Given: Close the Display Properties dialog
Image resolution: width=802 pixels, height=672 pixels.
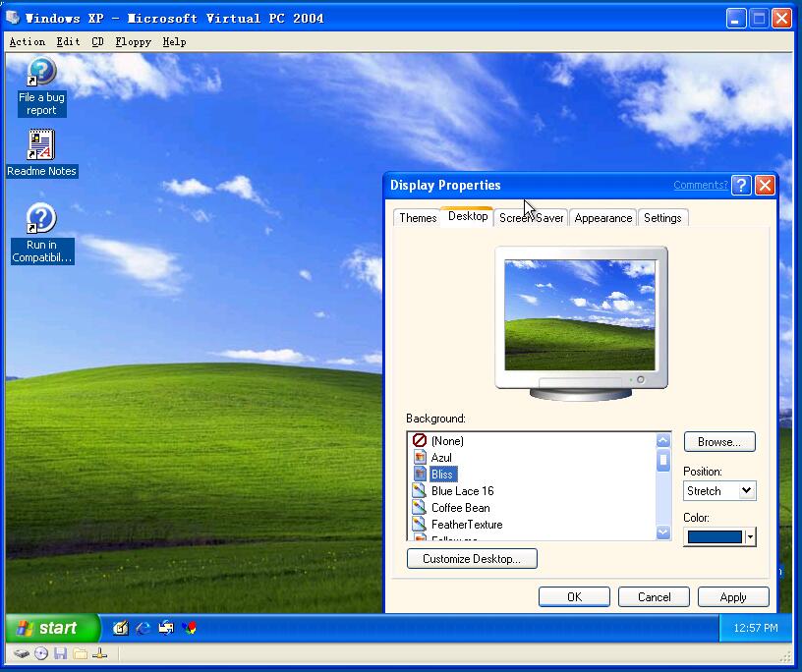Looking at the screenshot, I should tap(765, 185).
